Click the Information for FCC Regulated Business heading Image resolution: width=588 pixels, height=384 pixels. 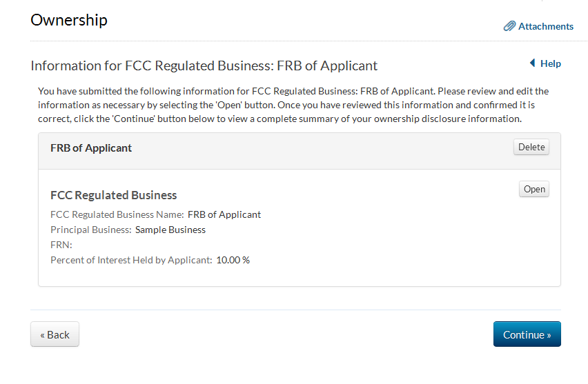click(x=204, y=66)
